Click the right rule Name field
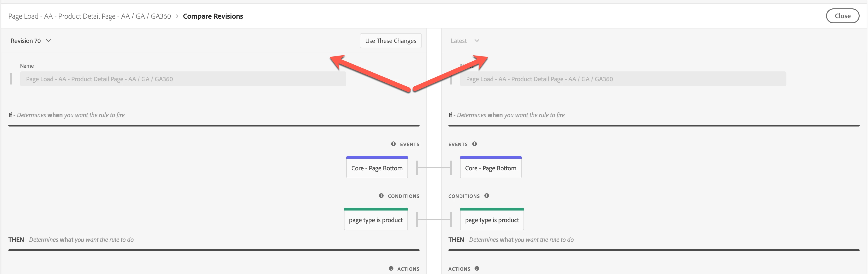 pos(623,79)
